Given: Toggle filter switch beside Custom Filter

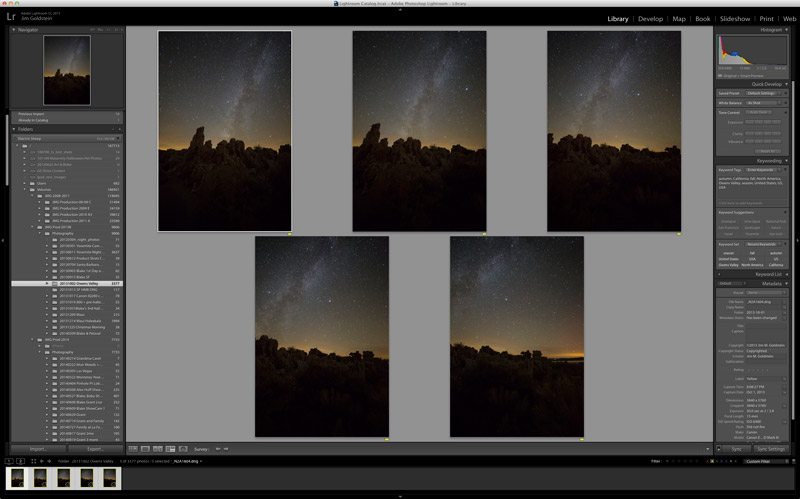Looking at the screenshot, I should point(793,461).
